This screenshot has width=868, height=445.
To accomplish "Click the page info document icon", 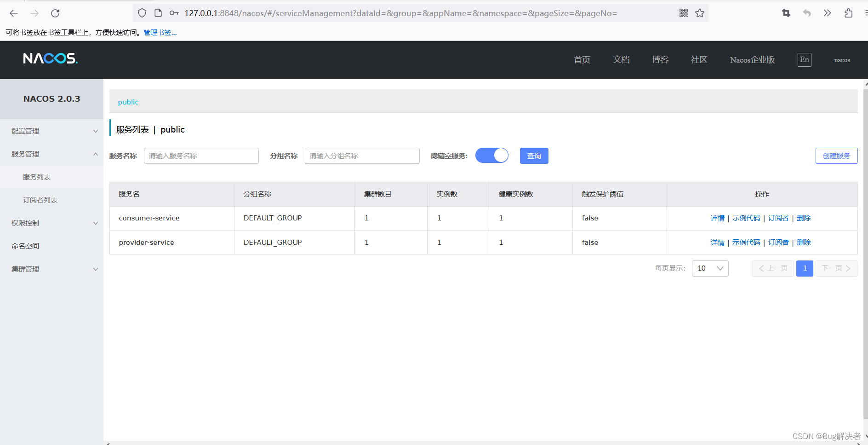I will (158, 13).
